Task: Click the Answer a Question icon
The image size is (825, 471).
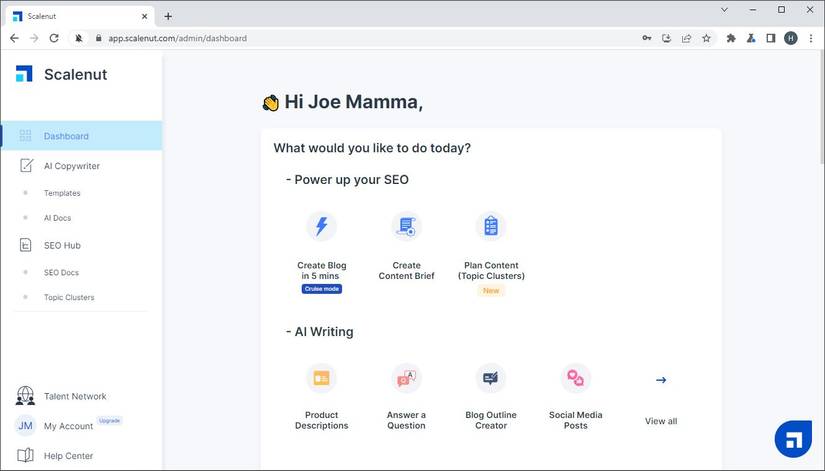Action: [406, 378]
